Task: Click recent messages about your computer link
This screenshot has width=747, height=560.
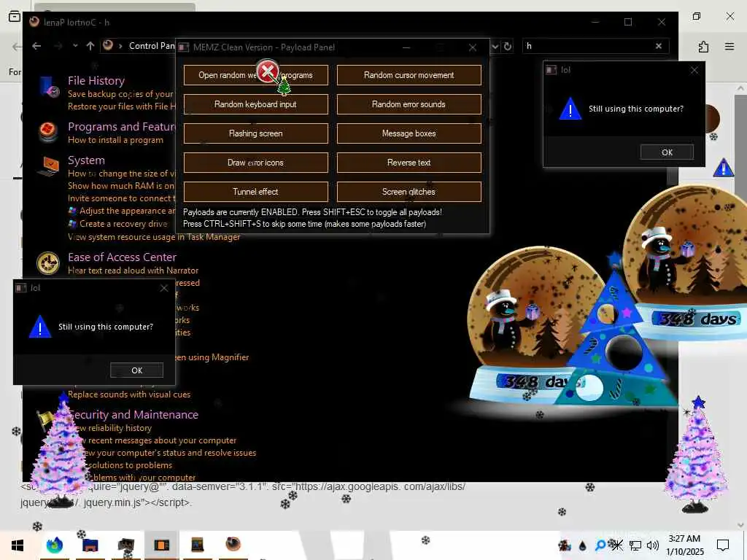Action: click(162, 440)
